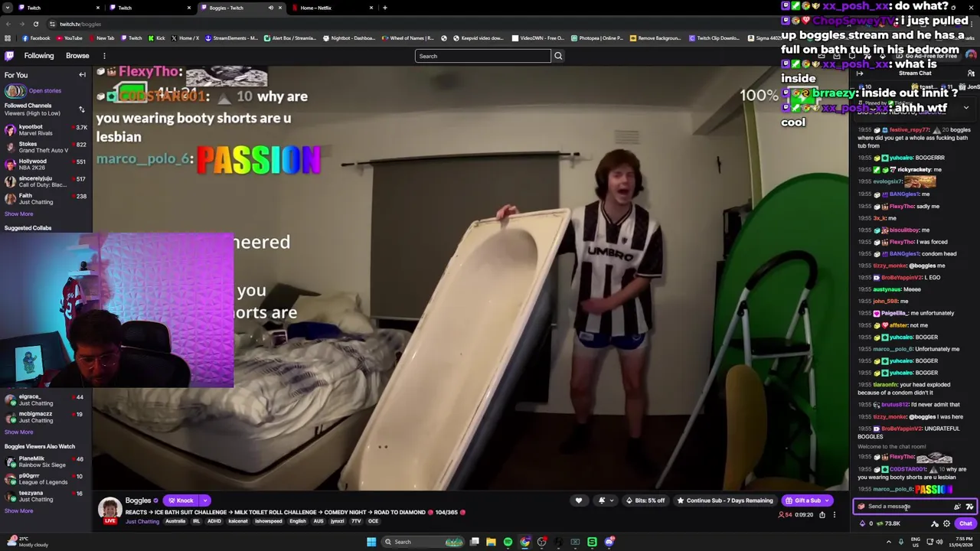This screenshot has width=980, height=551.
Task: Open the File Explorer taskbar icon
Action: click(x=491, y=542)
